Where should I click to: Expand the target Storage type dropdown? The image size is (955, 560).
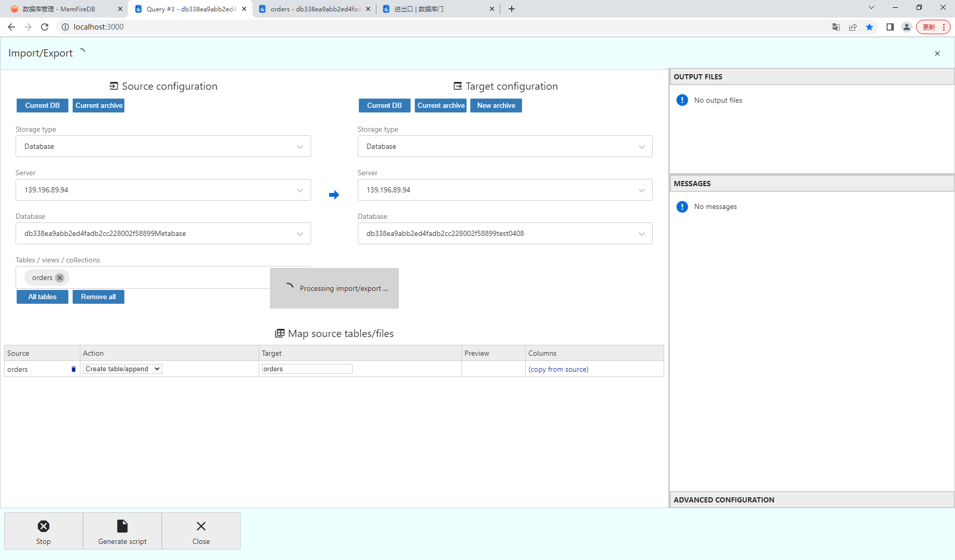pyautogui.click(x=505, y=146)
